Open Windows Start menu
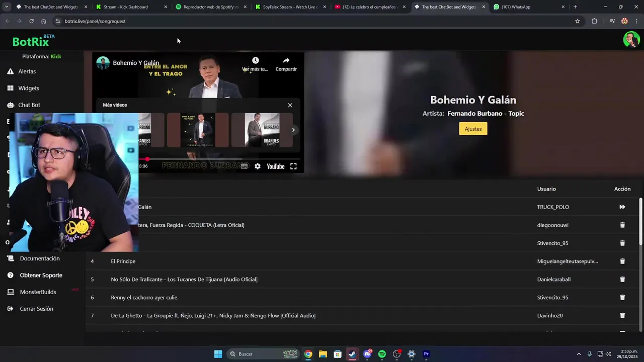 pos(218,354)
